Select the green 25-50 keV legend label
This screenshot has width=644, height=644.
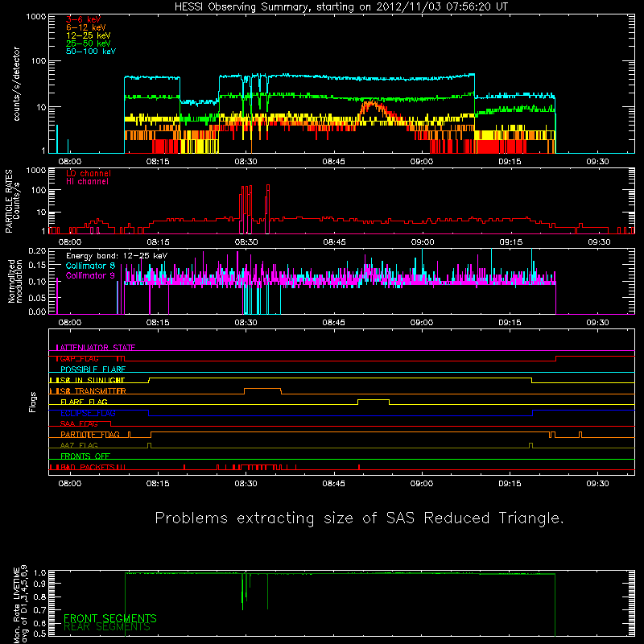(x=89, y=43)
